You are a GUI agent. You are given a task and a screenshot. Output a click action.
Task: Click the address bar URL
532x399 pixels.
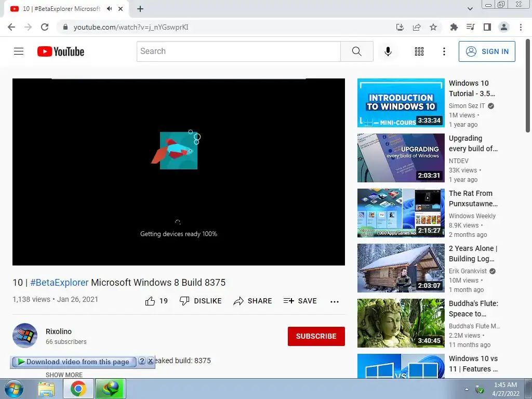click(x=131, y=27)
